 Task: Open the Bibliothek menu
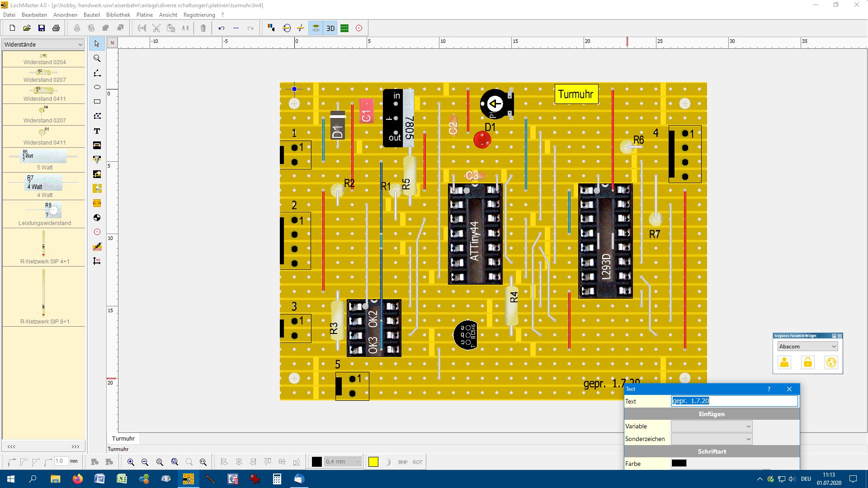click(118, 15)
